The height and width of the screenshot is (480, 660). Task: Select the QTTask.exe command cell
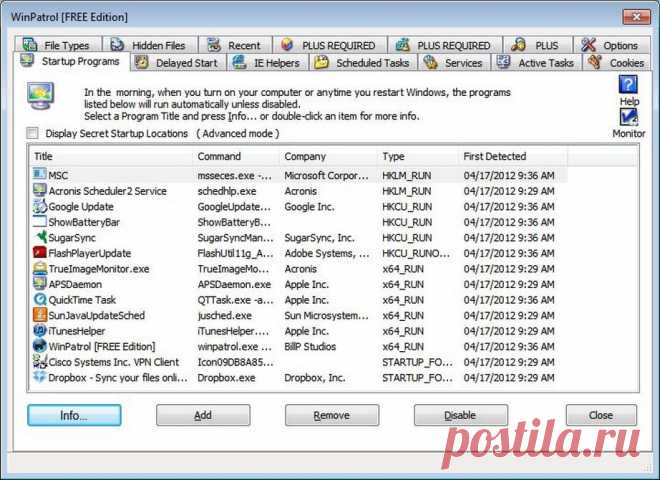[x=235, y=300]
